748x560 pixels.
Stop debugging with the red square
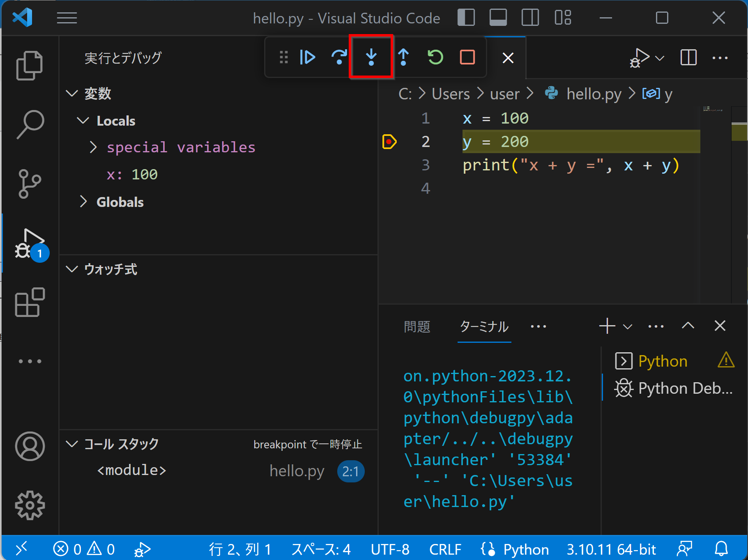pyautogui.click(x=467, y=57)
